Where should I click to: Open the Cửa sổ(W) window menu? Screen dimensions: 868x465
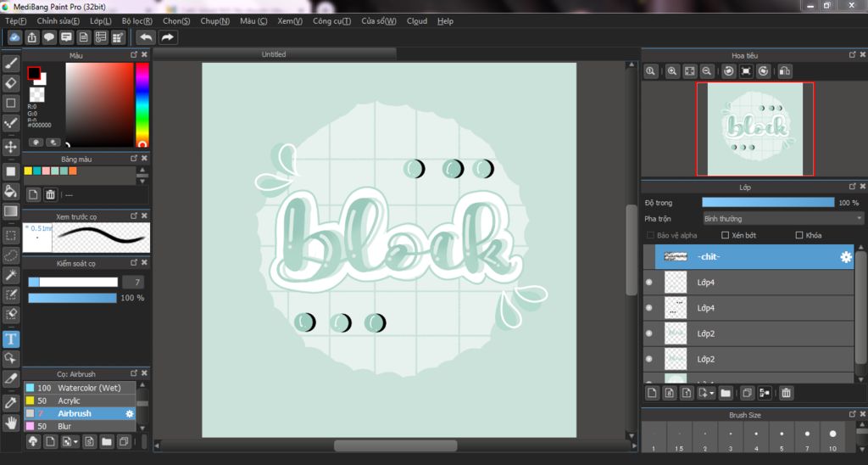[x=379, y=21]
